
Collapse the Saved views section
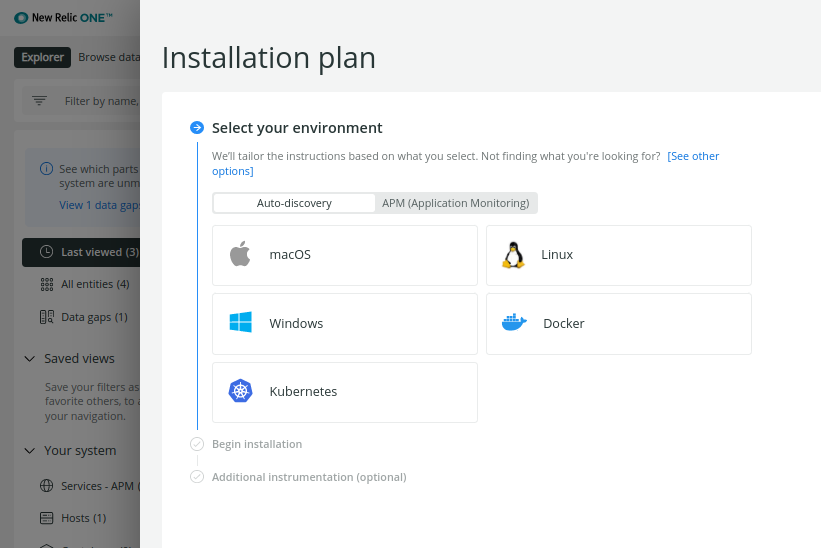pyautogui.click(x=30, y=359)
